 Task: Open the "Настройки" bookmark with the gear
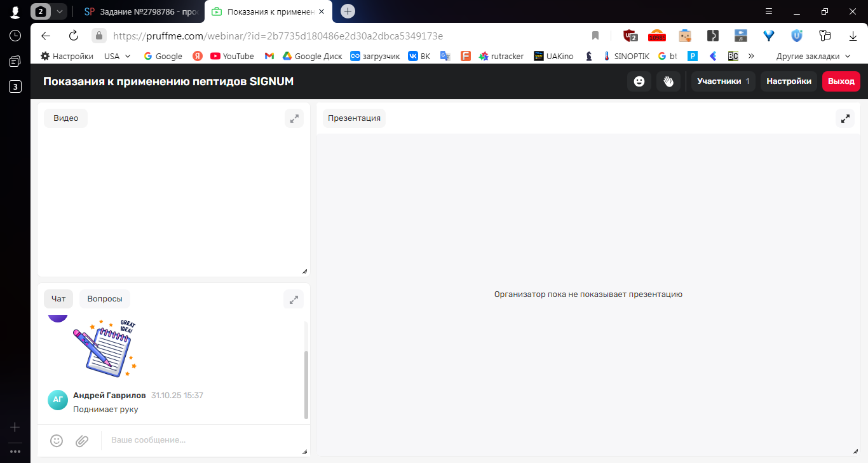click(x=67, y=56)
